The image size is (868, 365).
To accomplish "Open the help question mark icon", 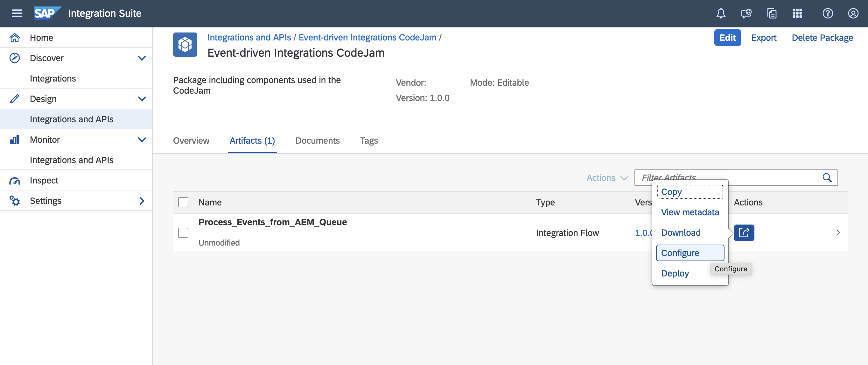I will pos(828,13).
